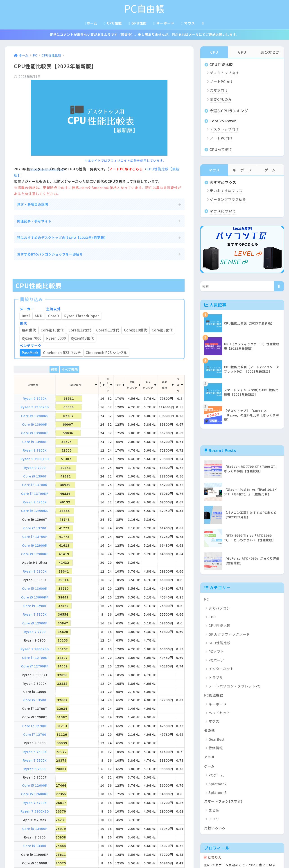The height and width of the screenshot is (868, 289).
Task: Sort by the 最大クロック column arrows
Action: (155, 385)
